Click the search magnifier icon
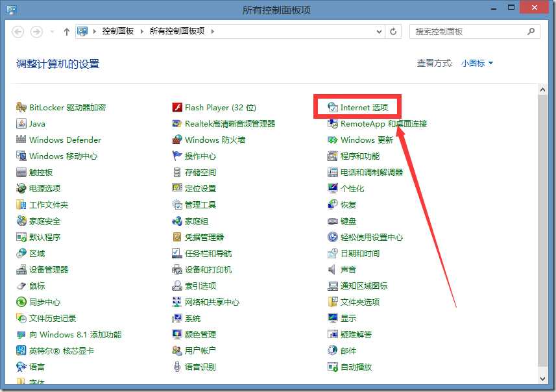Image resolution: width=556 pixels, height=392 pixels. coord(531,32)
